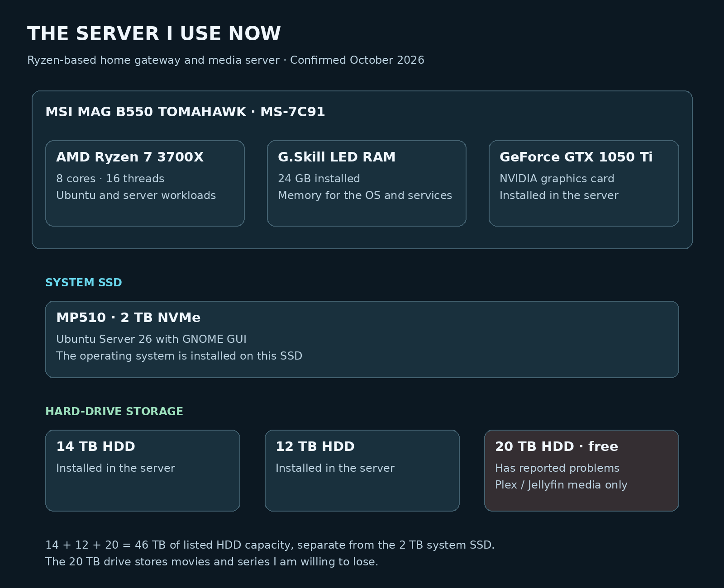The image size is (724, 588).
Task: Select the 14 TB HDD card title
Action: click(96, 446)
